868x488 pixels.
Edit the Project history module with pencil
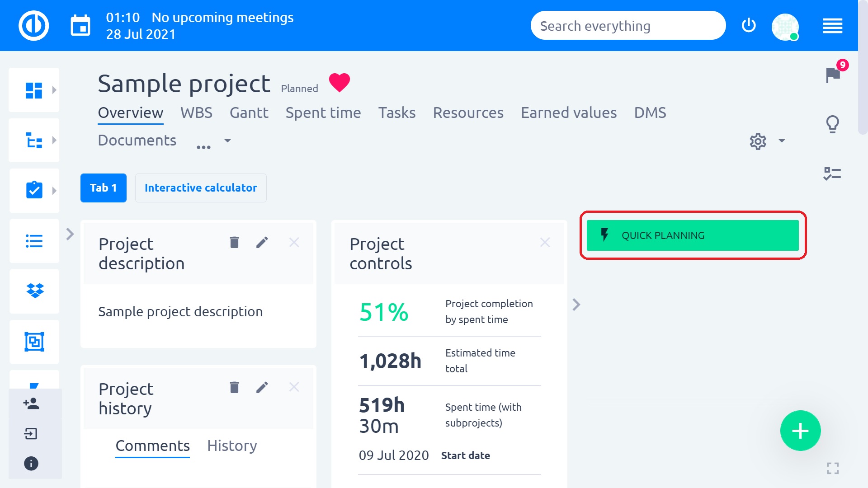click(x=262, y=387)
